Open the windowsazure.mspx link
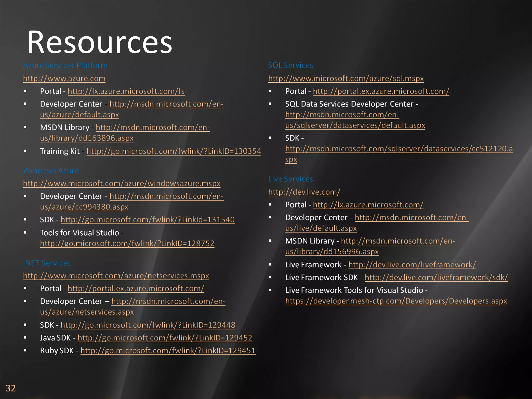 [122, 183]
